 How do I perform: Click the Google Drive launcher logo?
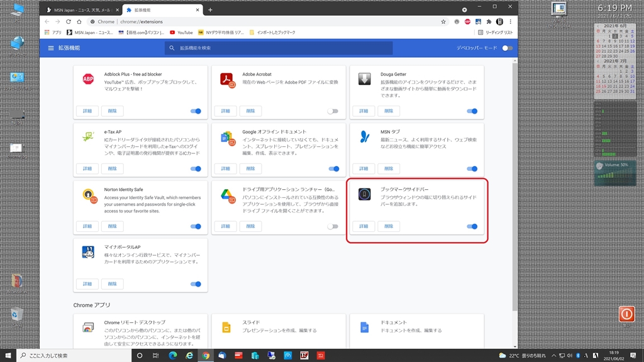(x=226, y=195)
